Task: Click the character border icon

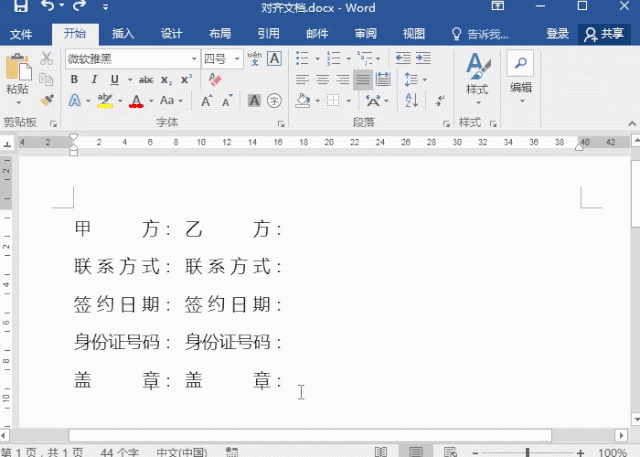Action: pyautogui.click(x=274, y=59)
